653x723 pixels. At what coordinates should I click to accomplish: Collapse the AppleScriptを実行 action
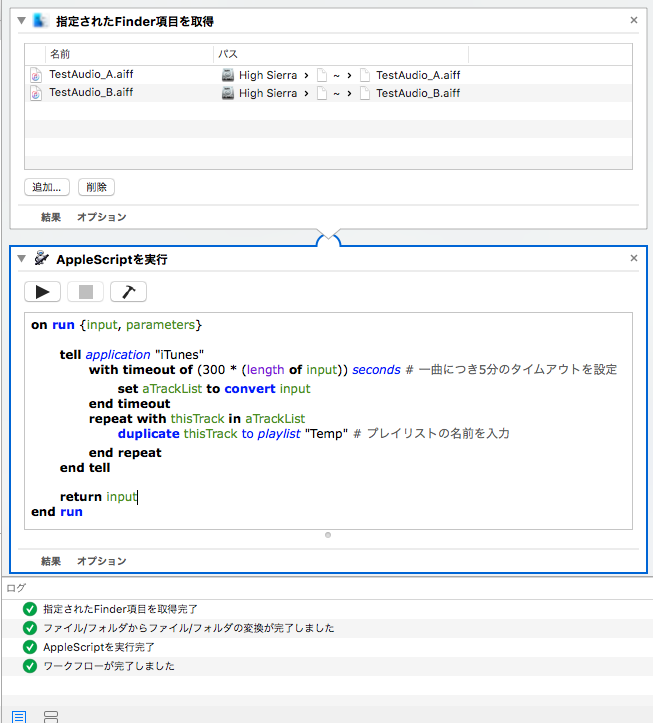(22, 259)
